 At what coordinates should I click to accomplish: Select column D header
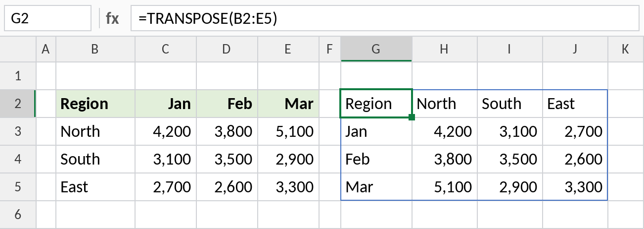click(x=227, y=49)
